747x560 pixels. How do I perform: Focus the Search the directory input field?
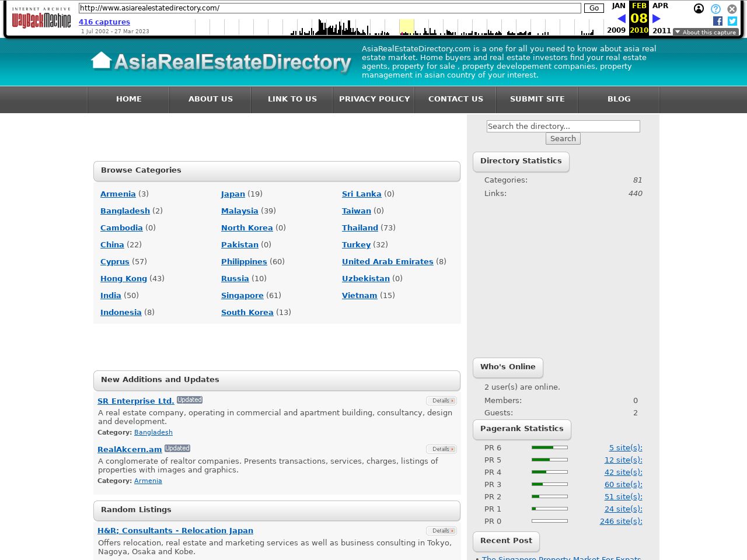click(563, 126)
